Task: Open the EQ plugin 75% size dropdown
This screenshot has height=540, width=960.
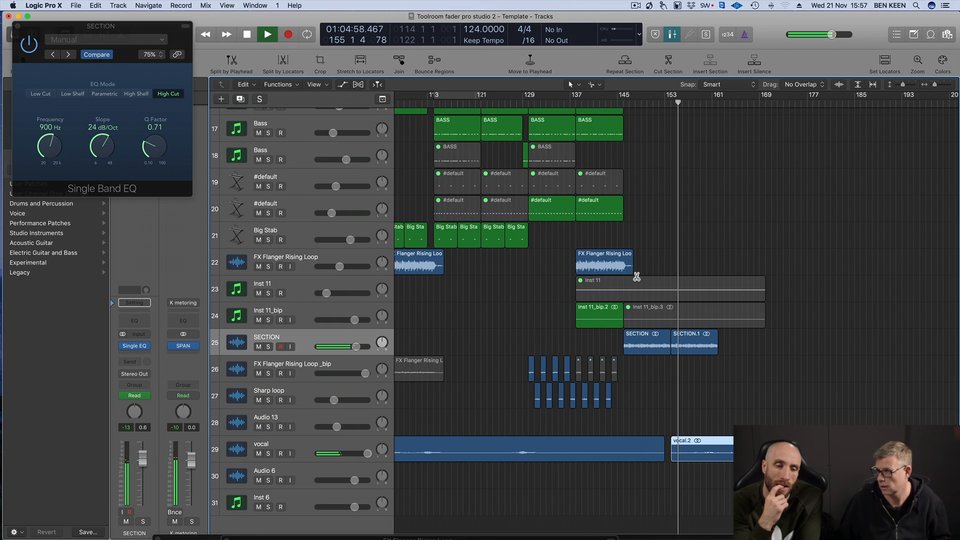Action: [x=152, y=54]
